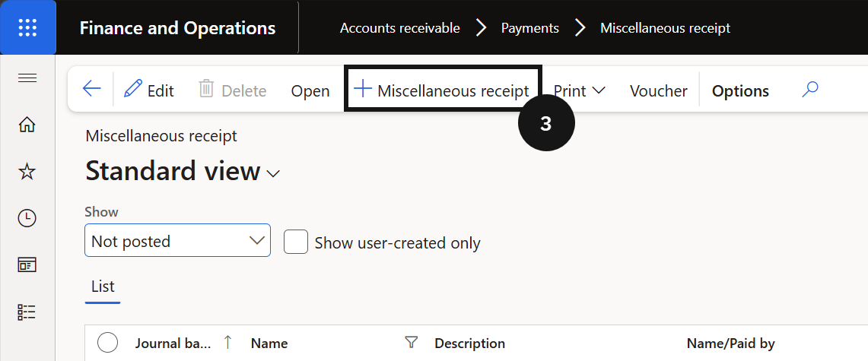868x361 pixels.
Task: Click the Name/Paid by column header
Action: tap(731, 344)
